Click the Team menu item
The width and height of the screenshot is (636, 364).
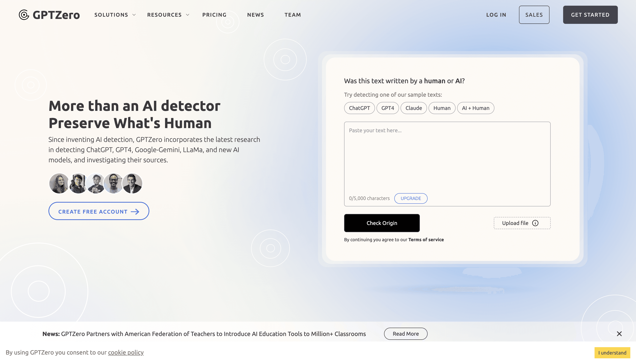coord(293,15)
